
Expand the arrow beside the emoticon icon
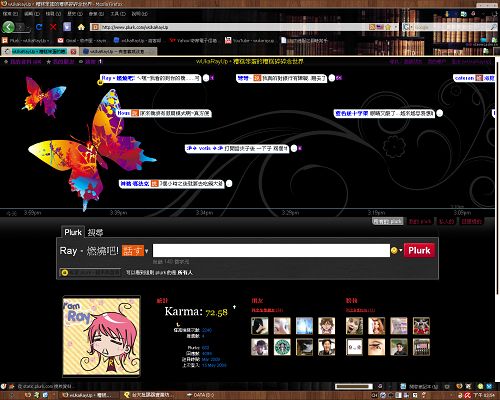point(400,250)
